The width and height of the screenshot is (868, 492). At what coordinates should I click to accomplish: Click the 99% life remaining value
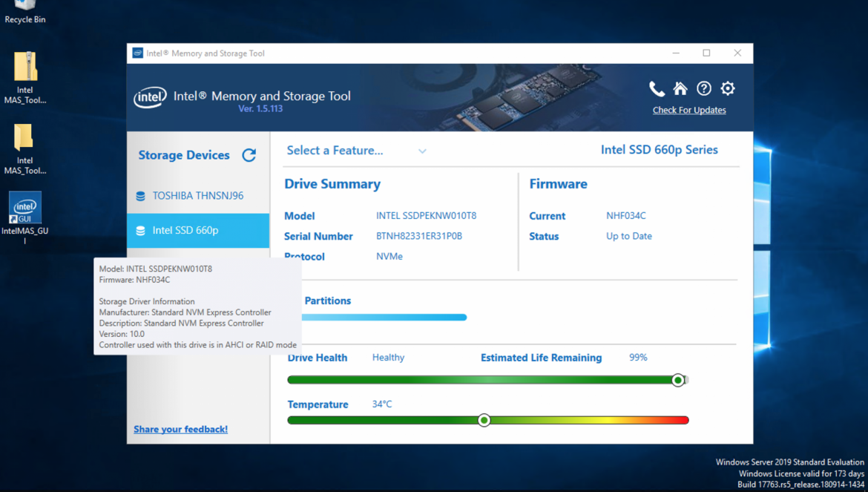click(638, 358)
